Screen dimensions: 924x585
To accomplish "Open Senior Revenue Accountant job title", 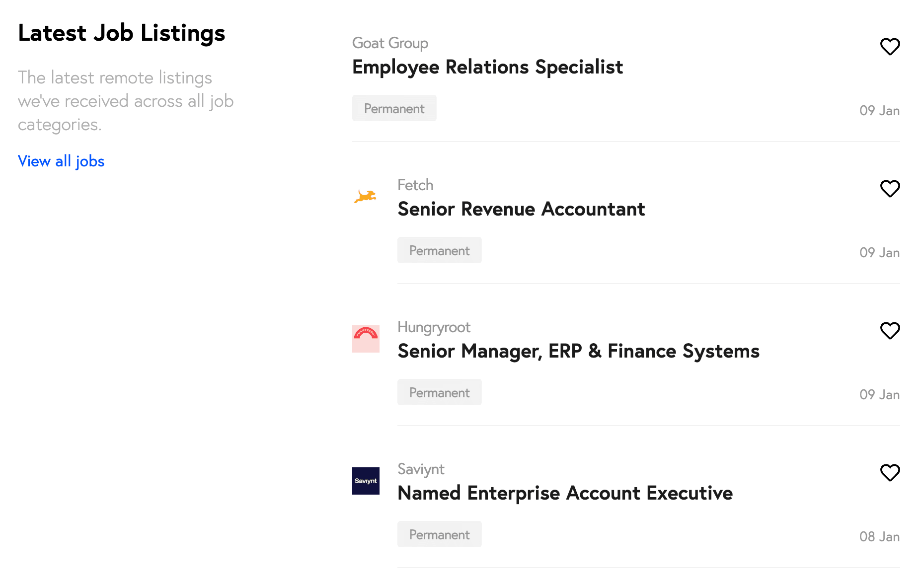I will point(521,209).
